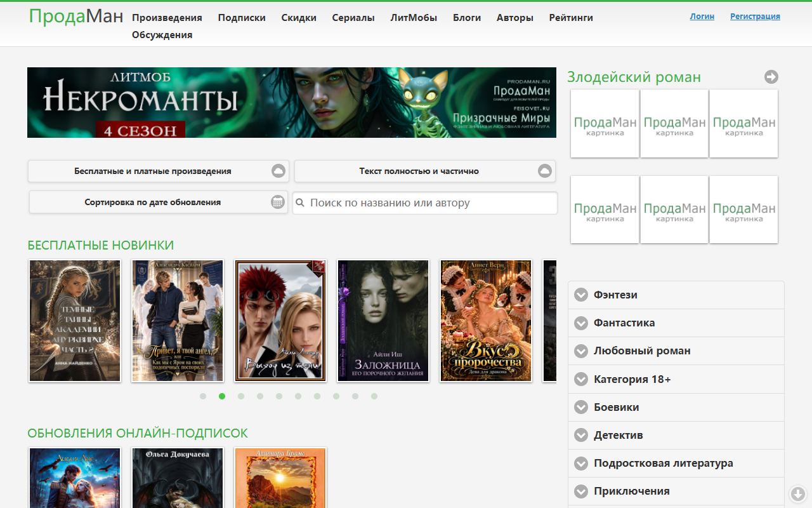Click the ПродаМан site logo
This screenshot has height=508, width=812.
pos(76,17)
